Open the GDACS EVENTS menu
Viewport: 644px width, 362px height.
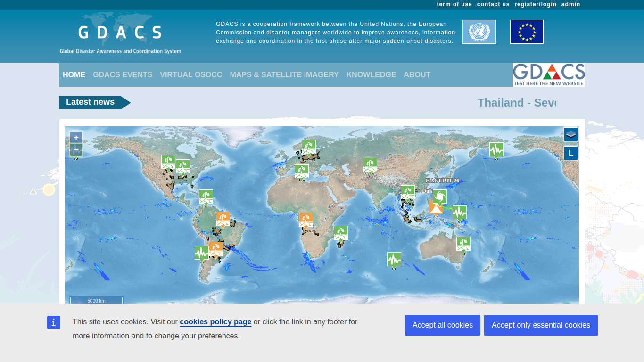[x=123, y=74]
